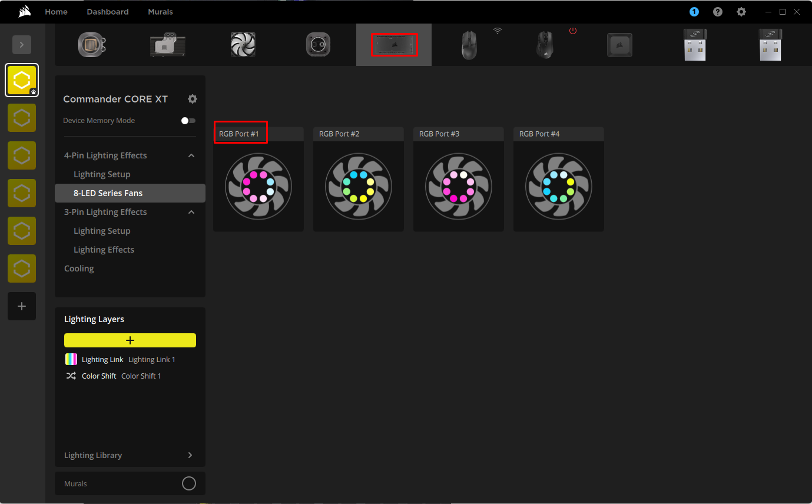Open the help question mark icon
Viewport: 812px width, 504px height.
coord(717,12)
